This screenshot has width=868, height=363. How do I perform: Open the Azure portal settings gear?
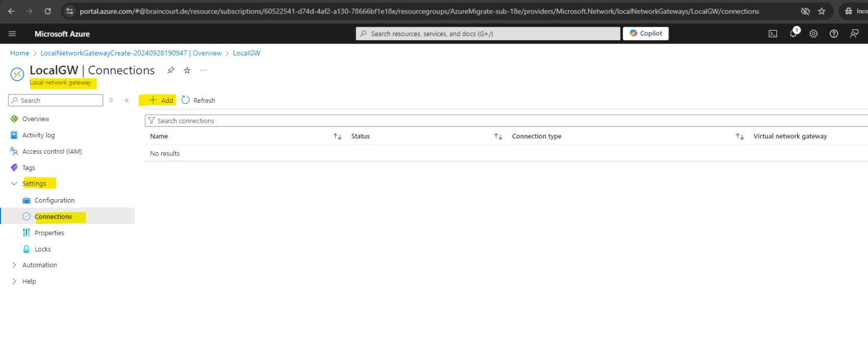(x=813, y=34)
